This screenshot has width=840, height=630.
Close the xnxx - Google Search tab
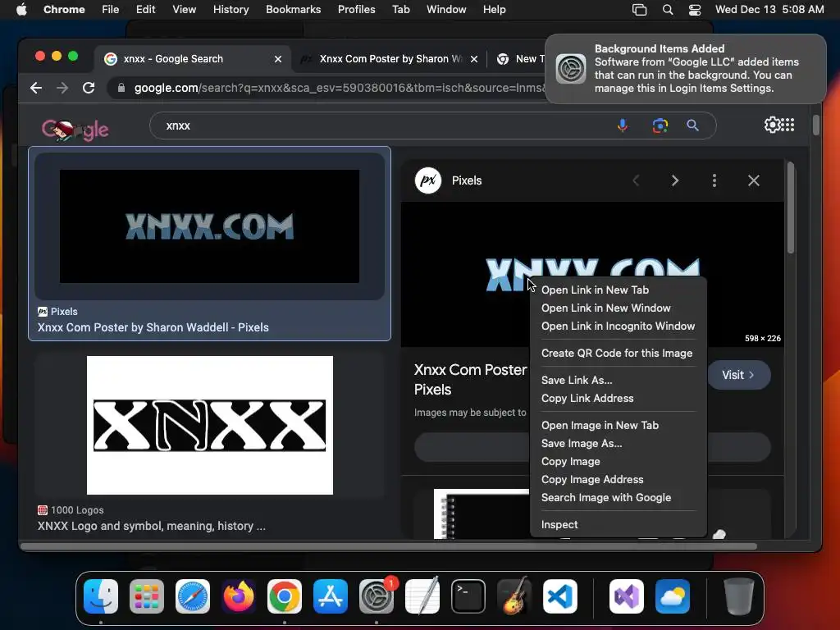pyautogui.click(x=278, y=59)
